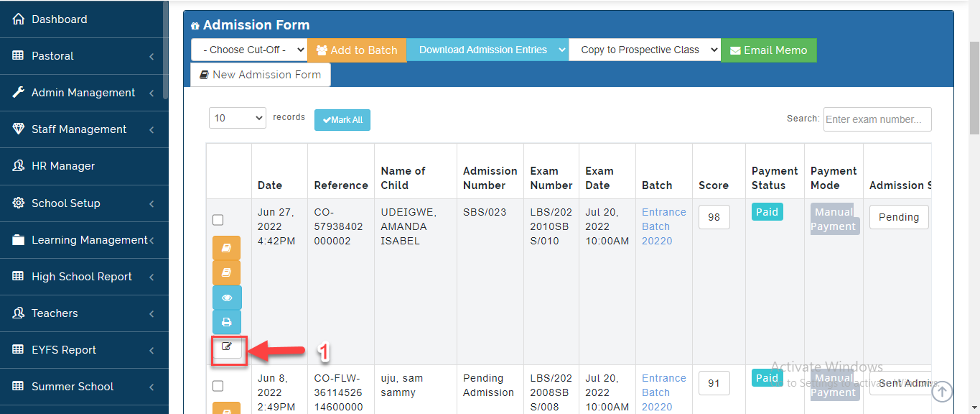Click the name UDEIGWE, AMANDA ISABEL
The width and height of the screenshot is (980, 414).
(x=409, y=226)
